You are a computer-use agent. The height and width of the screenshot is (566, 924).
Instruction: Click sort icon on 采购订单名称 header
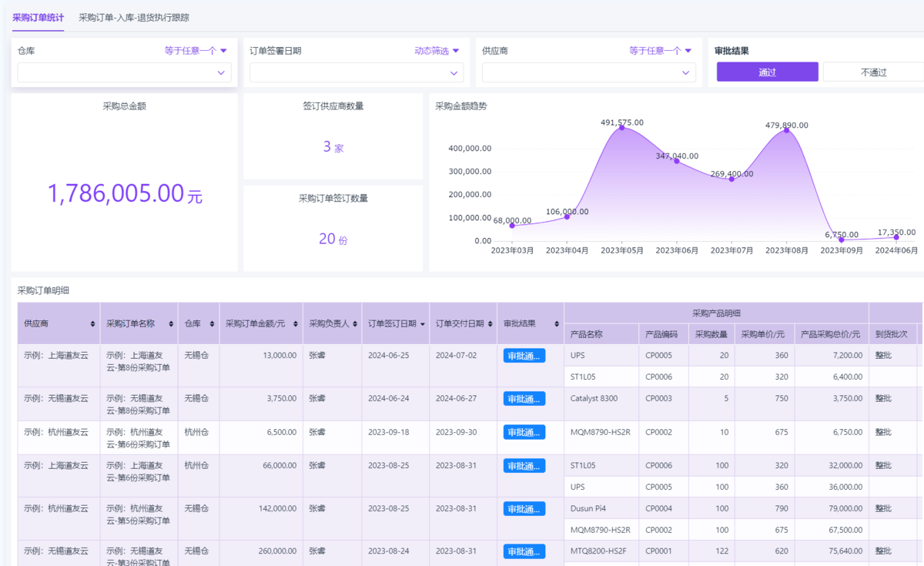171,324
